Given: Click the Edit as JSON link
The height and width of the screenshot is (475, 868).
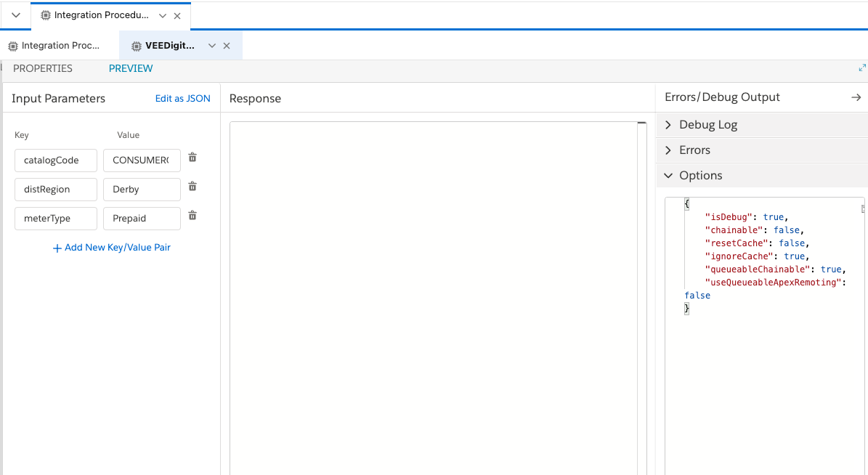Looking at the screenshot, I should 182,99.
